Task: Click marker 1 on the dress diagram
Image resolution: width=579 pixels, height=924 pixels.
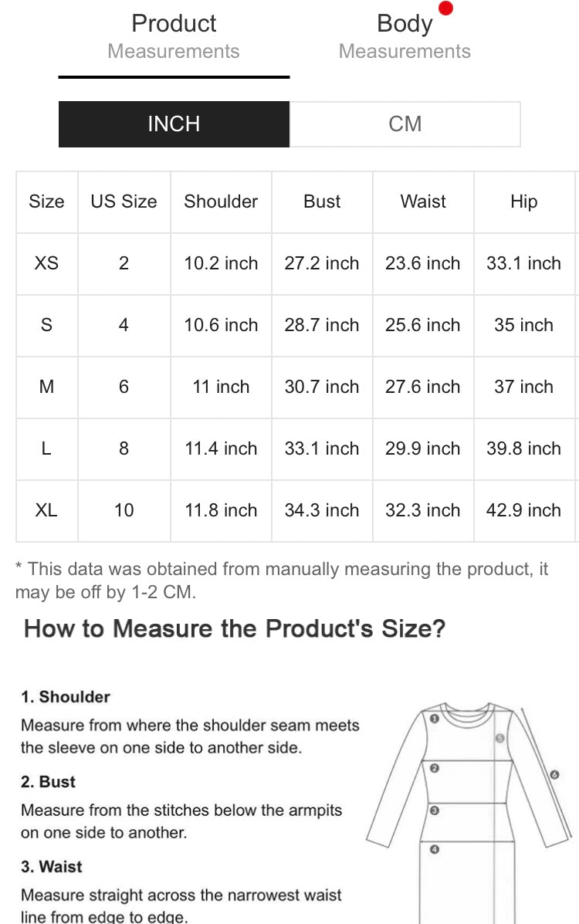Action: pyautogui.click(x=434, y=719)
